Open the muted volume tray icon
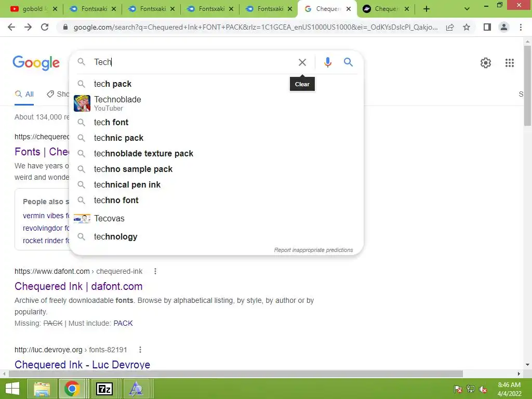532x399 pixels. pyautogui.click(x=483, y=389)
